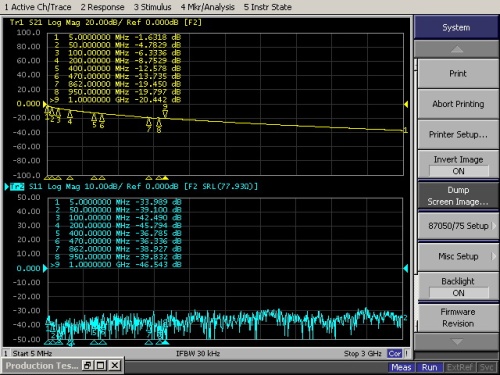Open the Active Ch/Trace menu
This screenshot has width=500, height=375.
[37, 7]
